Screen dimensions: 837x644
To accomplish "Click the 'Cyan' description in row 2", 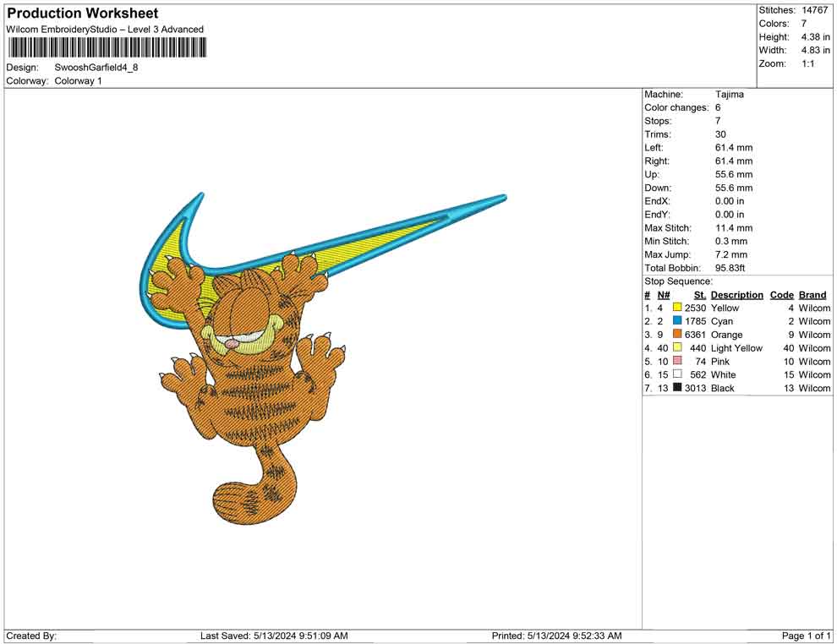I will 722,321.
